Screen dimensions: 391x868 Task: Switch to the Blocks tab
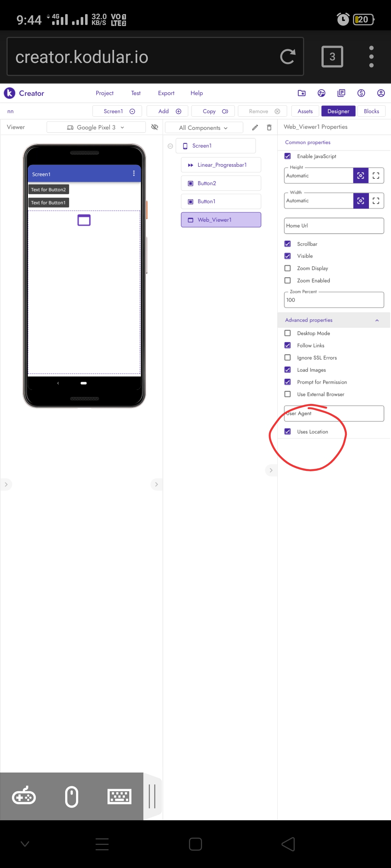pos(371,111)
